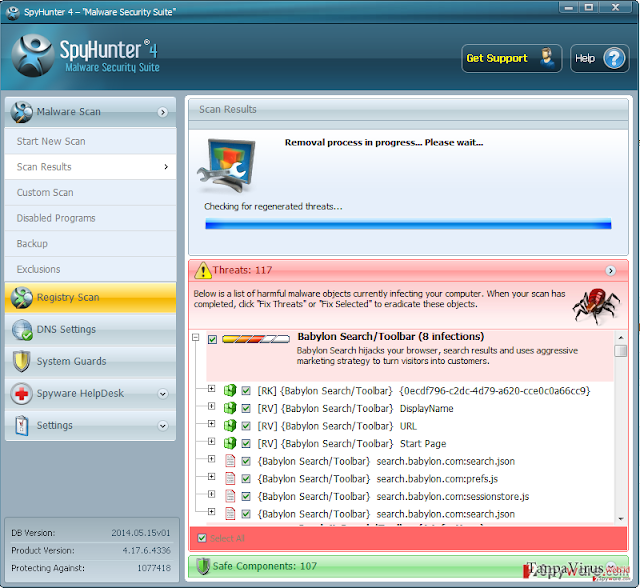
Task: Uncheck the Start Page entry checkbox
Action: pyautogui.click(x=246, y=444)
